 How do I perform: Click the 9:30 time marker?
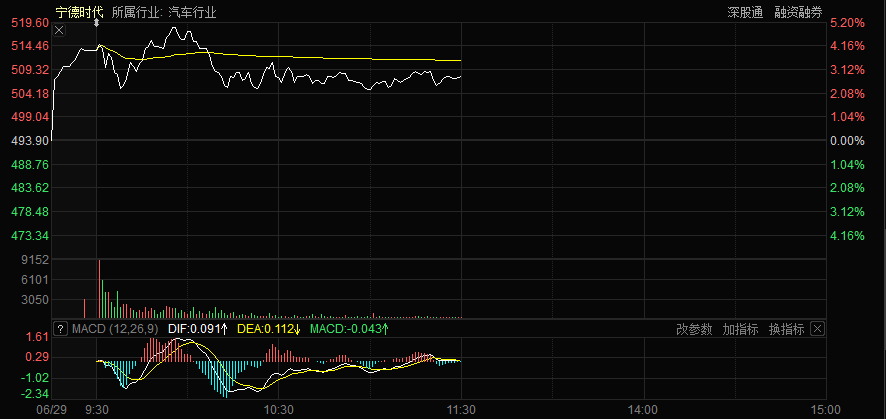[97, 409]
